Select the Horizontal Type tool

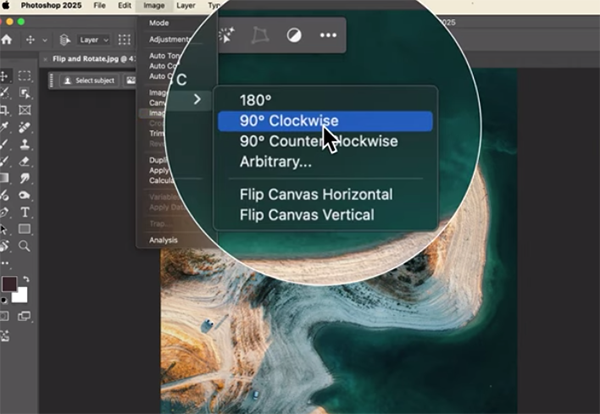click(x=25, y=212)
